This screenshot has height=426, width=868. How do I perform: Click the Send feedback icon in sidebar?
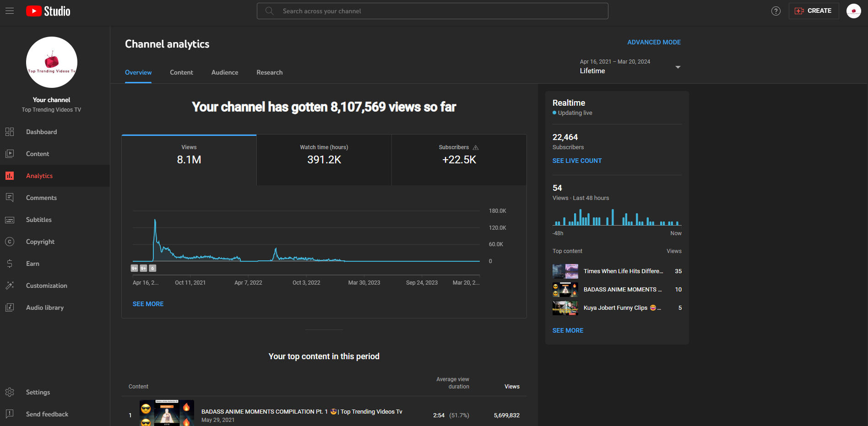coord(10,414)
